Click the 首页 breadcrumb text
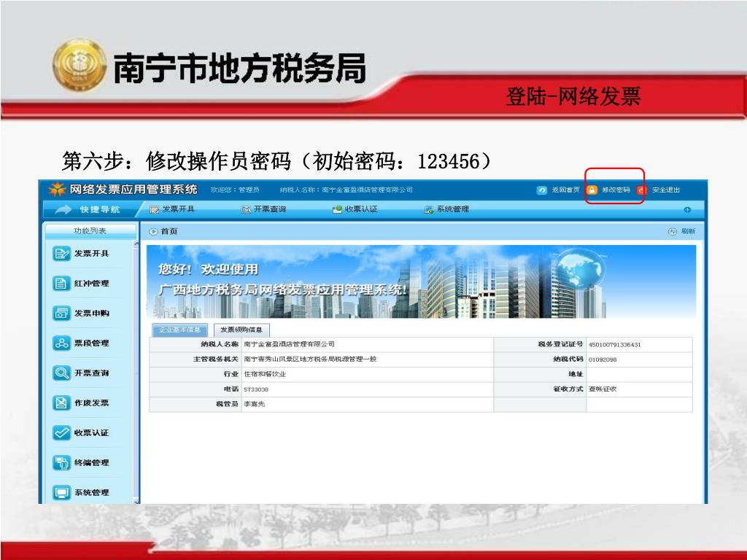 [169, 231]
